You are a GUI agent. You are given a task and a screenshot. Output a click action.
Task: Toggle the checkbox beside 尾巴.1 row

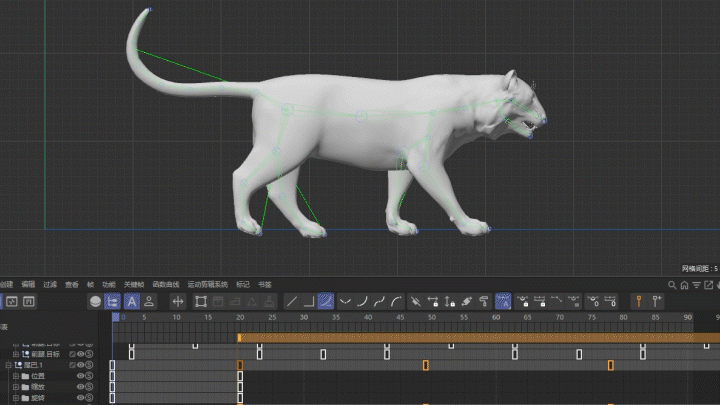72,365
